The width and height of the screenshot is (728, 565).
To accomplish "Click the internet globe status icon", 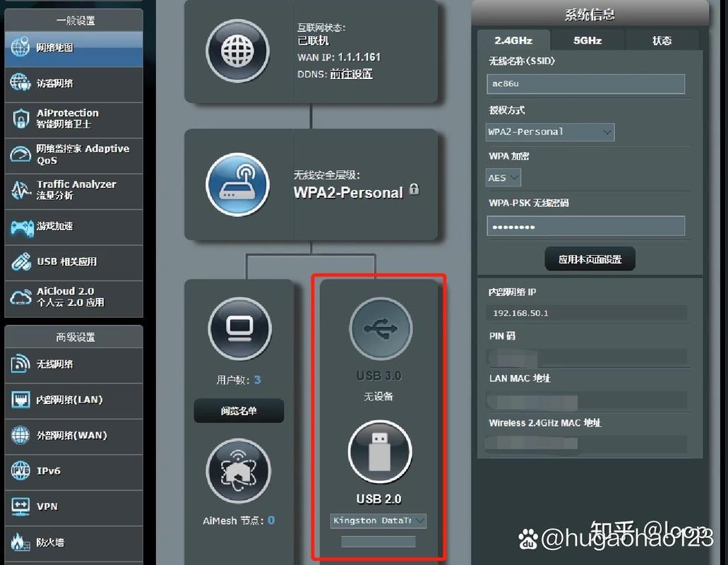I will coord(237,51).
